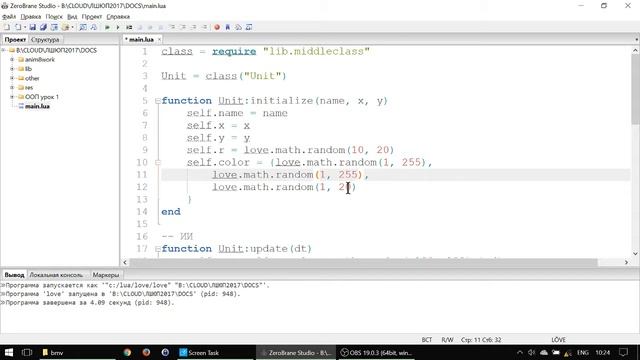Viewport: 640px width, 360px height.
Task: Switch to the Локальная консоль tab
Action: pyautogui.click(x=56, y=275)
